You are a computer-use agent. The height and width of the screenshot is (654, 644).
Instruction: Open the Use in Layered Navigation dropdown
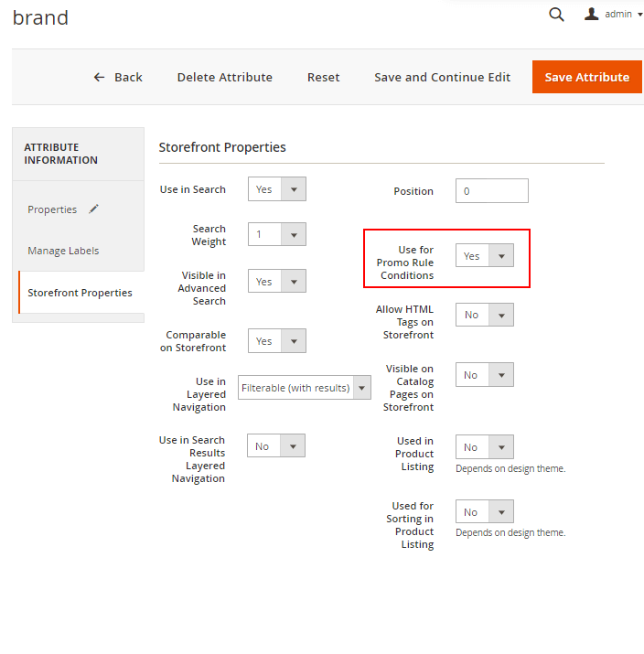click(304, 388)
